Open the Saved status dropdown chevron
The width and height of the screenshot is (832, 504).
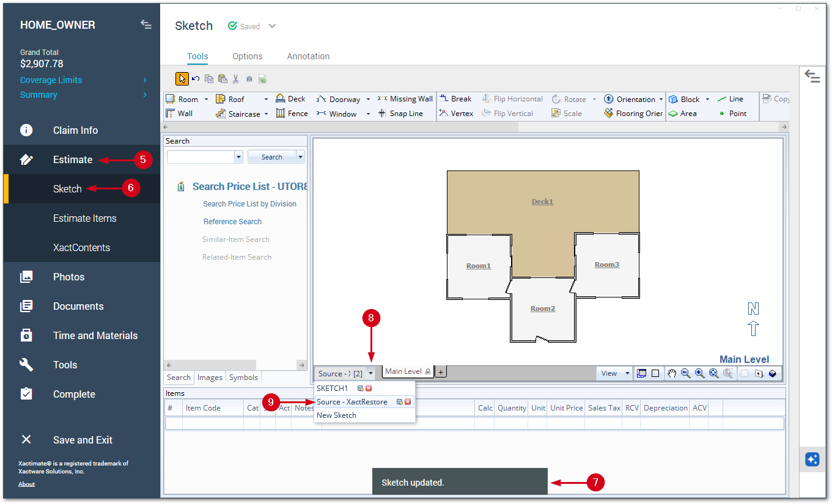pos(272,26)
